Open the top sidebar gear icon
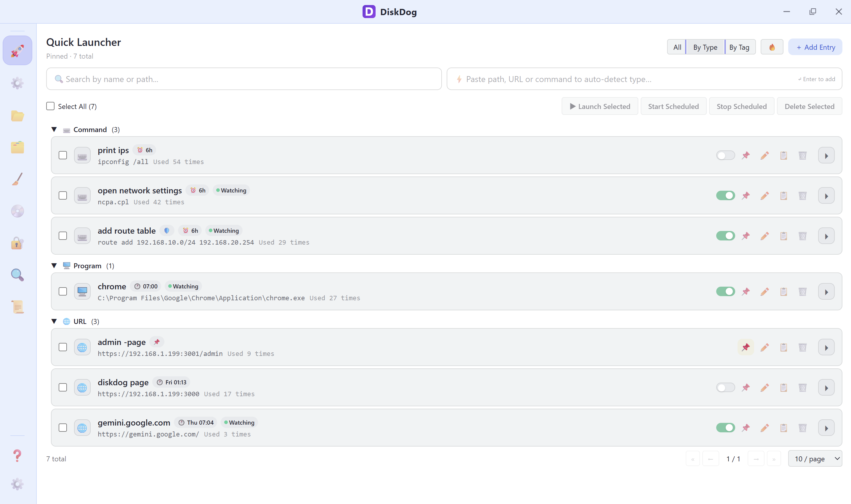Screen dimensions: 851x504 pyautogui.click(x=17, y=83)
